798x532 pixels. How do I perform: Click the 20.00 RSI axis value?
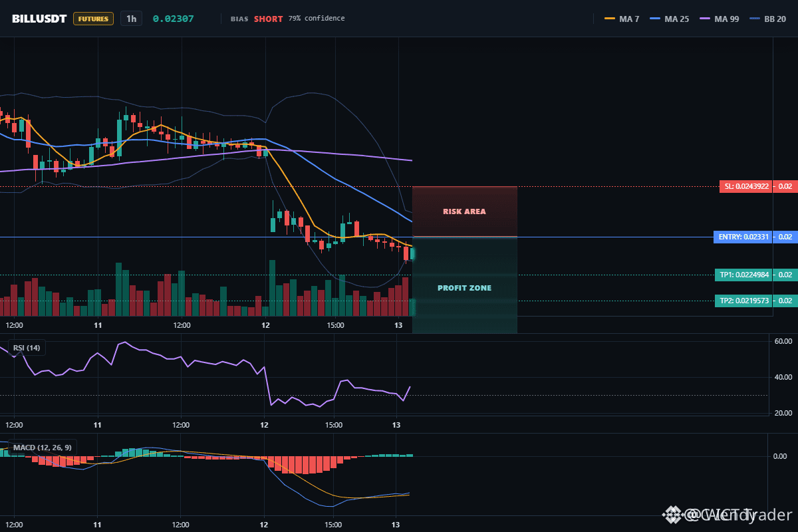784,413
